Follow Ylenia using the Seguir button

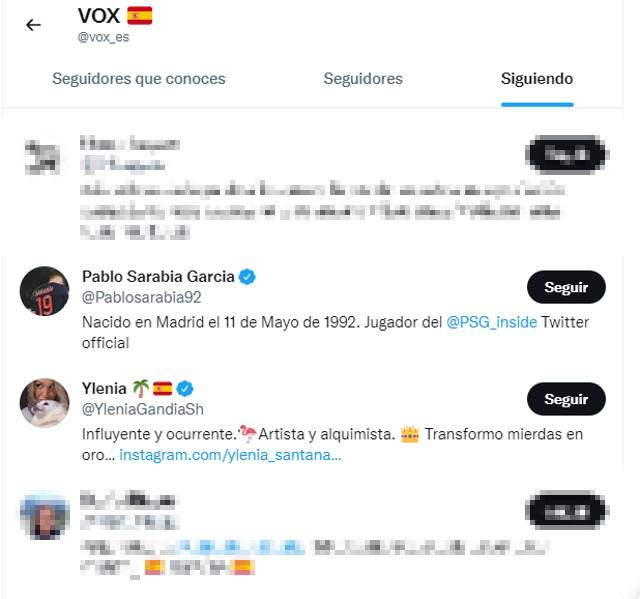(566, 399)
